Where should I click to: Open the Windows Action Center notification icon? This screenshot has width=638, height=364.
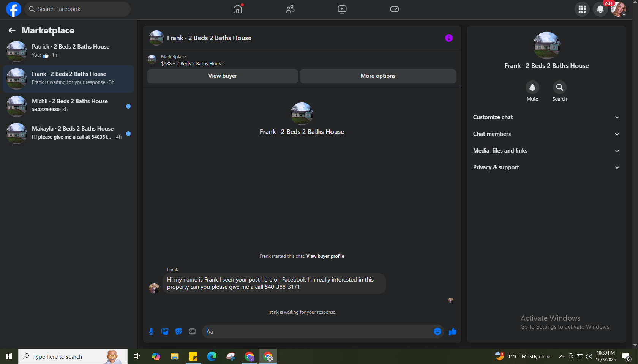626,356
